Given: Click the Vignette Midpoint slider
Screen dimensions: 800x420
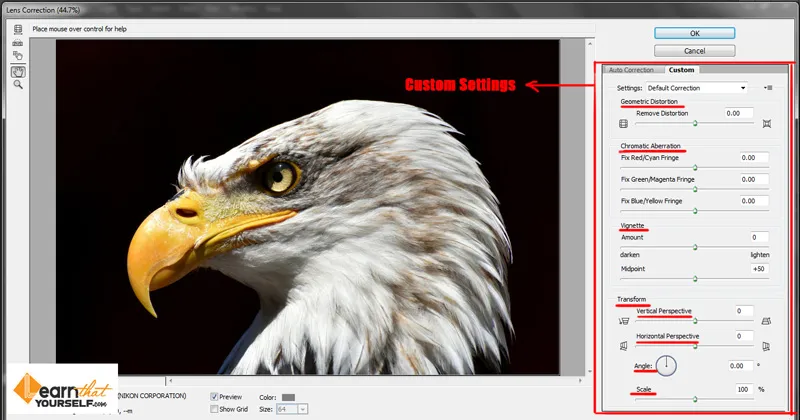Looking at the screenshot, I should 694,279.
